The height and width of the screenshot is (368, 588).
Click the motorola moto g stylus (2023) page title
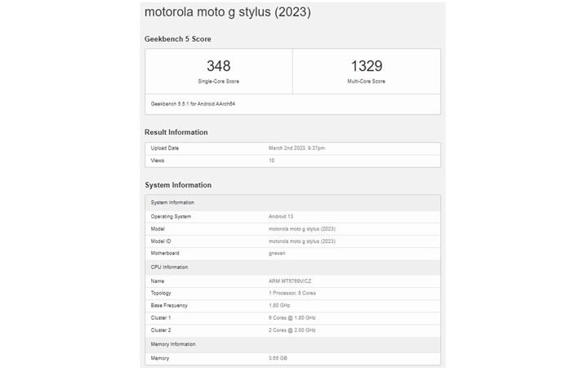pos(228,13)
